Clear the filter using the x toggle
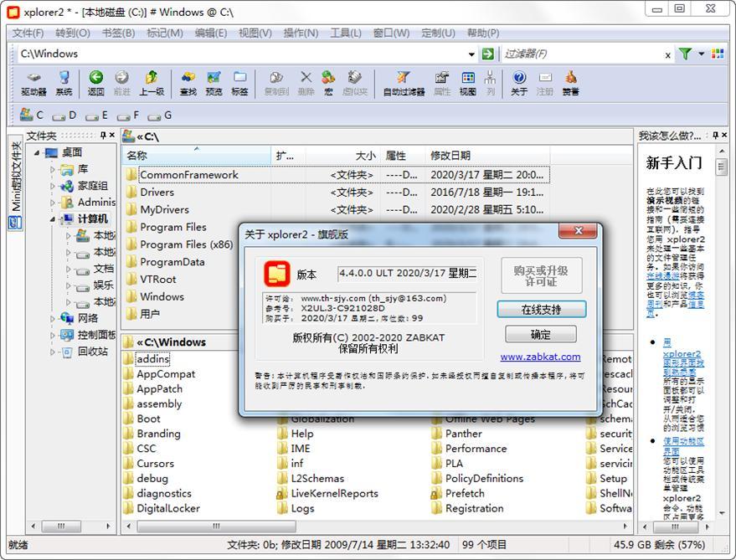 [668, 54]
